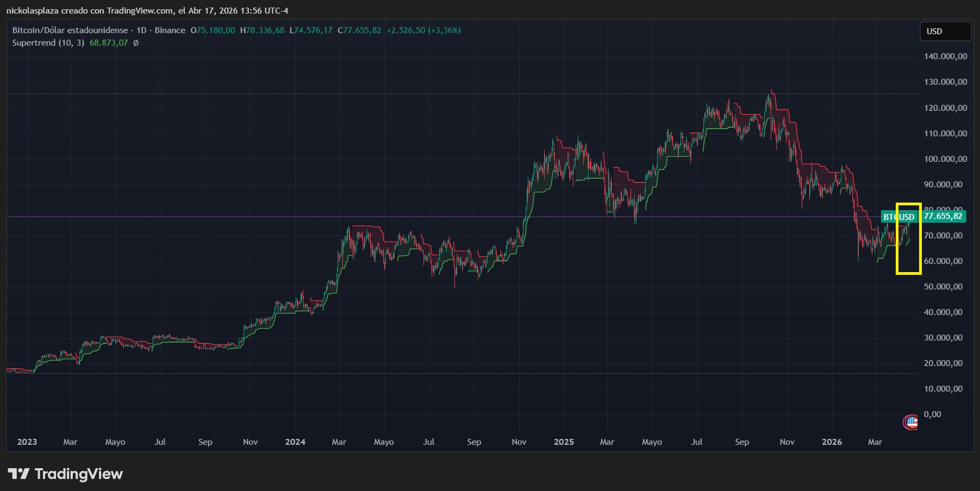This screenshot has height=491, width=980.
Task: Click the TradingView wordmark text
Action: pyautogui.click(x=79, y=474)
